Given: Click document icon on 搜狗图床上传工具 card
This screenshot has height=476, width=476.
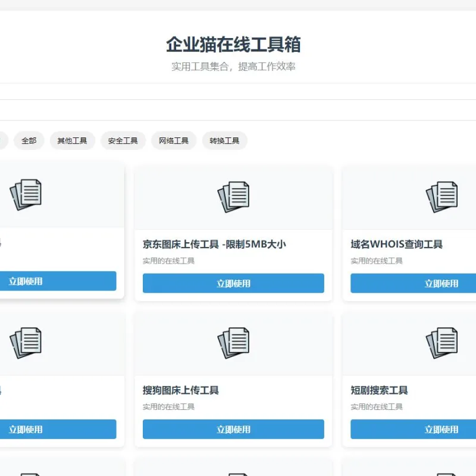Looking at the screenshot, I should coord(233,343).
